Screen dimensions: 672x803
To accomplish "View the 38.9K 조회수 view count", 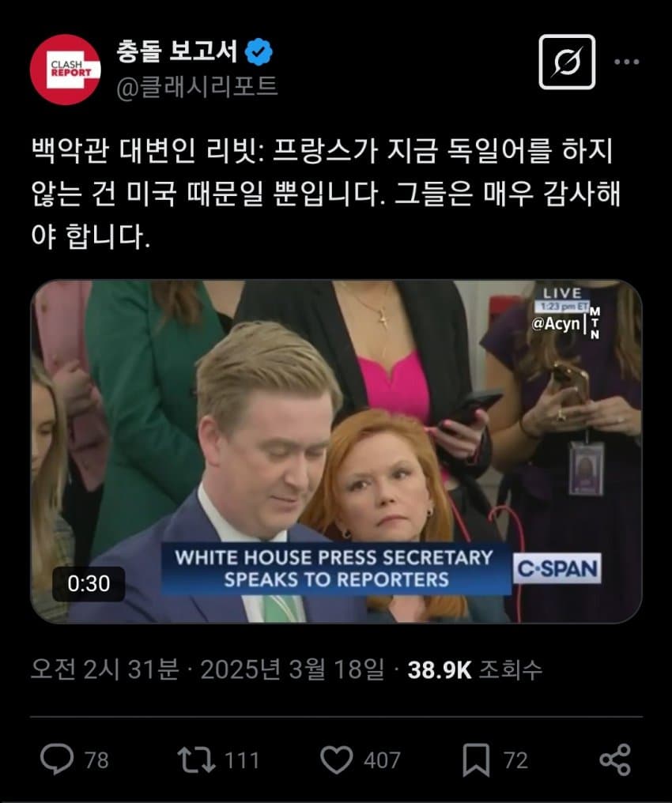I will (x=474, y=669).
